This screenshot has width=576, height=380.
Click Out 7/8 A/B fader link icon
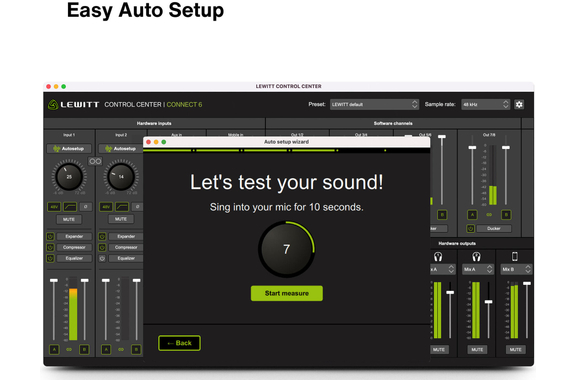(489, 215)
